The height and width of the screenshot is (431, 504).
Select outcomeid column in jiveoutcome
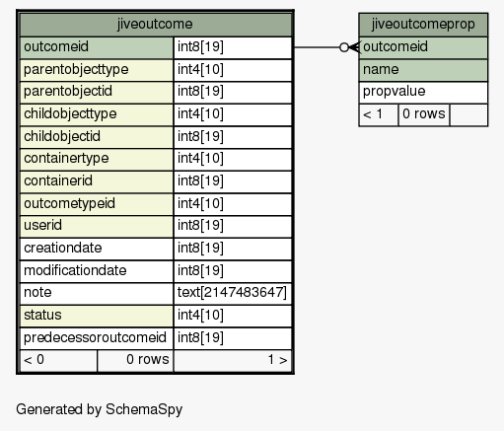coord(97,47)
